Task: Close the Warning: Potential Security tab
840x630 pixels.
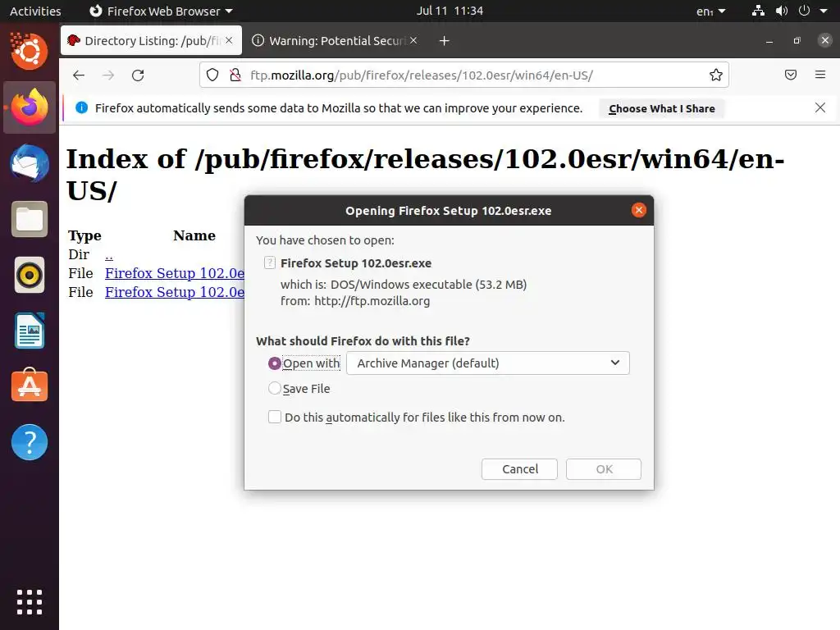Action: [413, 40]
